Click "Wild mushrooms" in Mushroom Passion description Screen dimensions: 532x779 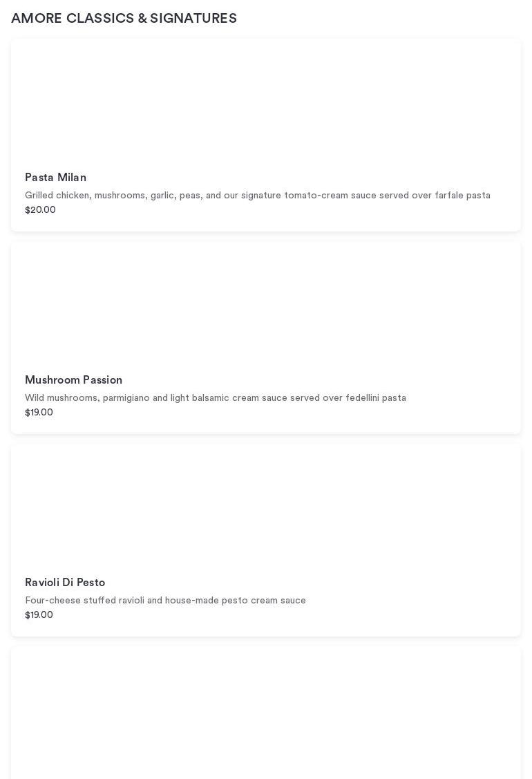pos(61,398)
